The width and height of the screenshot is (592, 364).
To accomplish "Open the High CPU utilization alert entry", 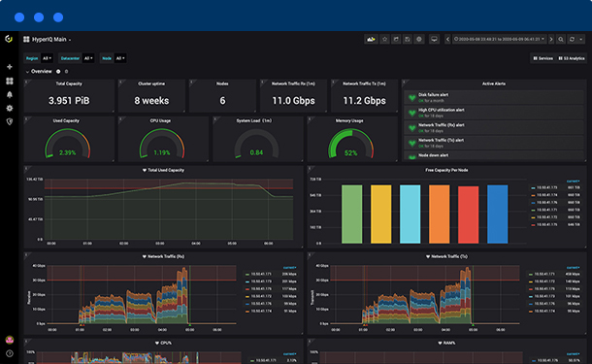I will (x=493, y=113).
